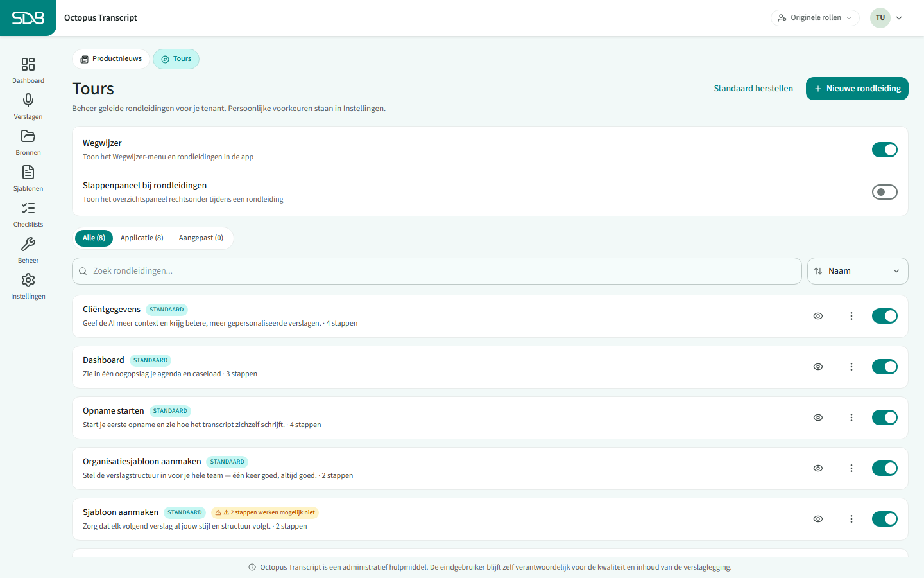Viewport: 924px width, 578px height.
Task: Open the three-dot menu for Cliëntgegevens
Action: click(851, 316)
